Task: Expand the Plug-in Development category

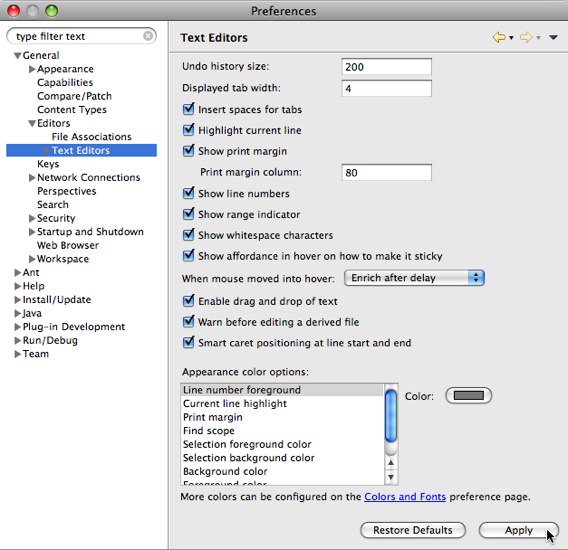Action: (18, 327)
